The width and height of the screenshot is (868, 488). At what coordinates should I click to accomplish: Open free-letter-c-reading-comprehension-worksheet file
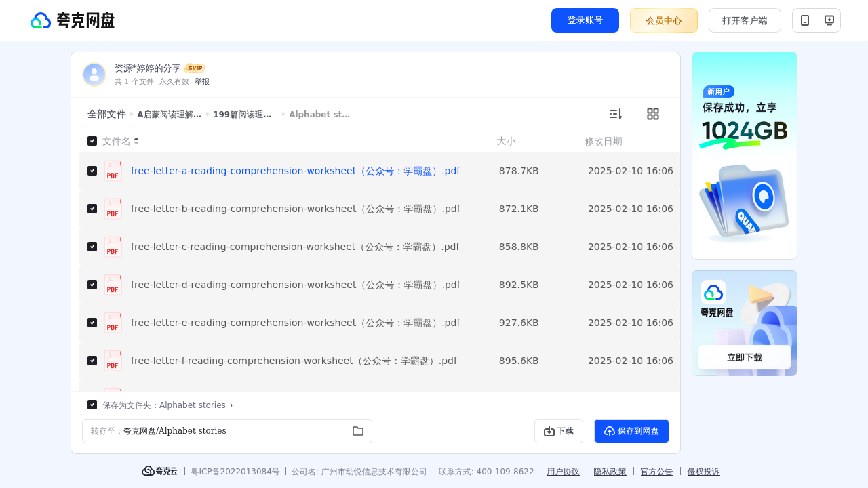pyautogui.click(x=295, y=247)
